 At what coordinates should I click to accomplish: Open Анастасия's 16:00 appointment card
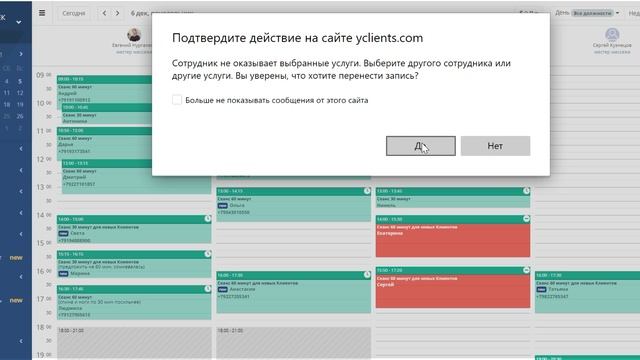293,292
